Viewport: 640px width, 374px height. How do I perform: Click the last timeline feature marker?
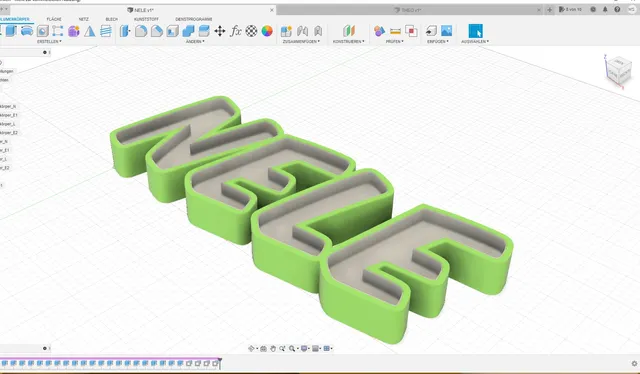coord(215,363)
